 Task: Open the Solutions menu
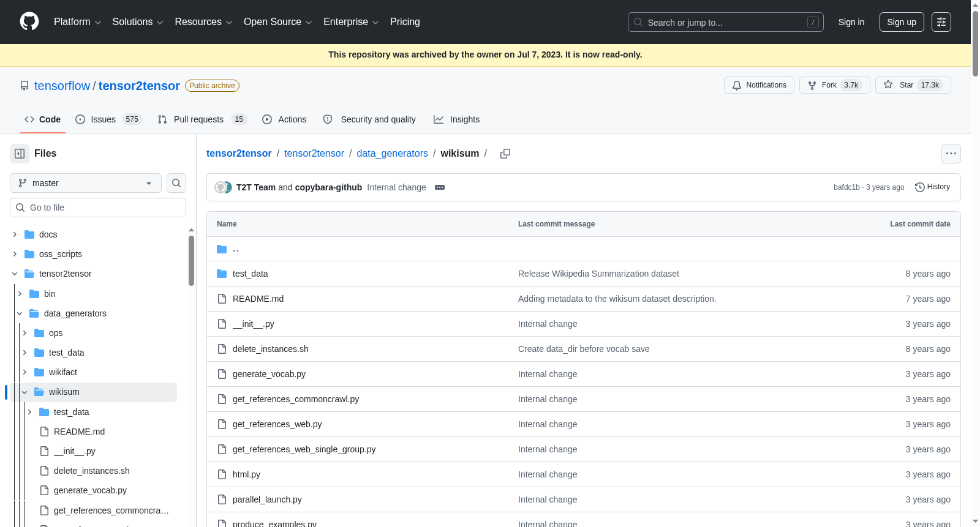138,22
